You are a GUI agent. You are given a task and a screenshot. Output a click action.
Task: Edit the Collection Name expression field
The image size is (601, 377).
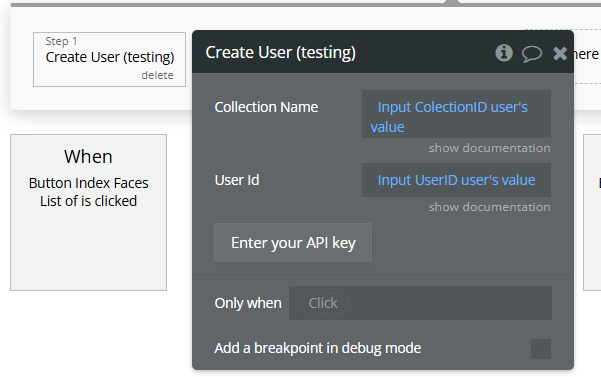click(x=456, y=114)
